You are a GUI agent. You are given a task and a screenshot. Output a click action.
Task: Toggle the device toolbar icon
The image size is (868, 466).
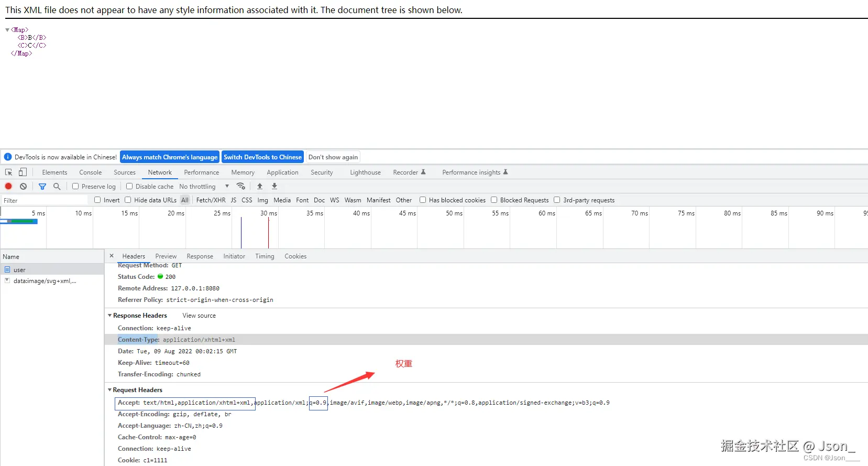23,172
